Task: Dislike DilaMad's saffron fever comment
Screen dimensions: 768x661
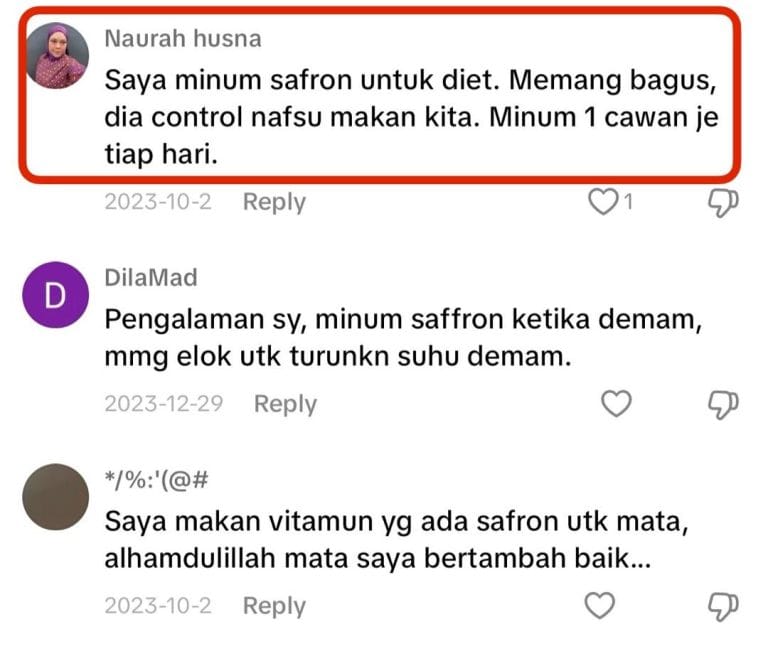Action: click(722, 404)
